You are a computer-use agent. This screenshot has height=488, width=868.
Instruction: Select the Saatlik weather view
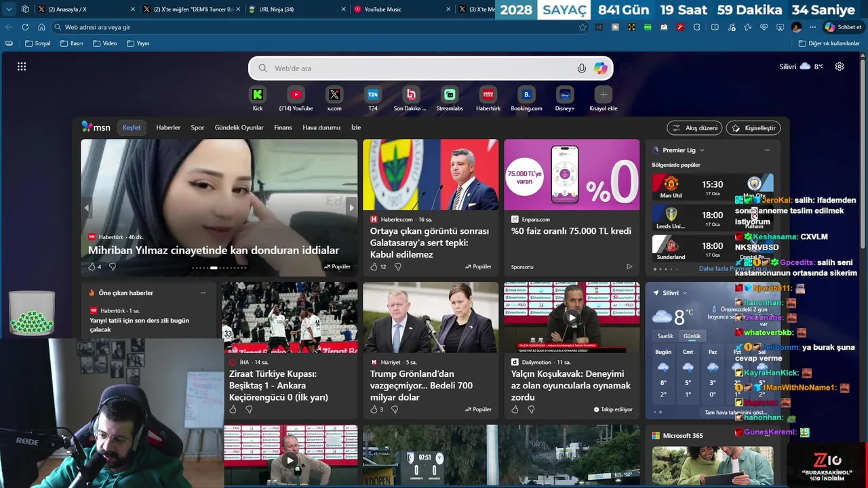point(665,336)
